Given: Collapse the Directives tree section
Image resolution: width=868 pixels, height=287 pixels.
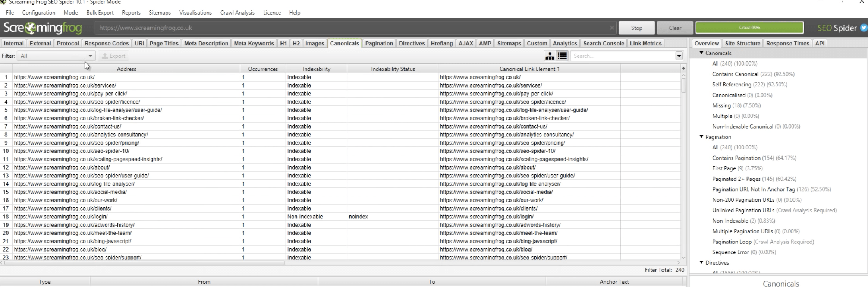Looking at the screenshot, I should [701, 262].
